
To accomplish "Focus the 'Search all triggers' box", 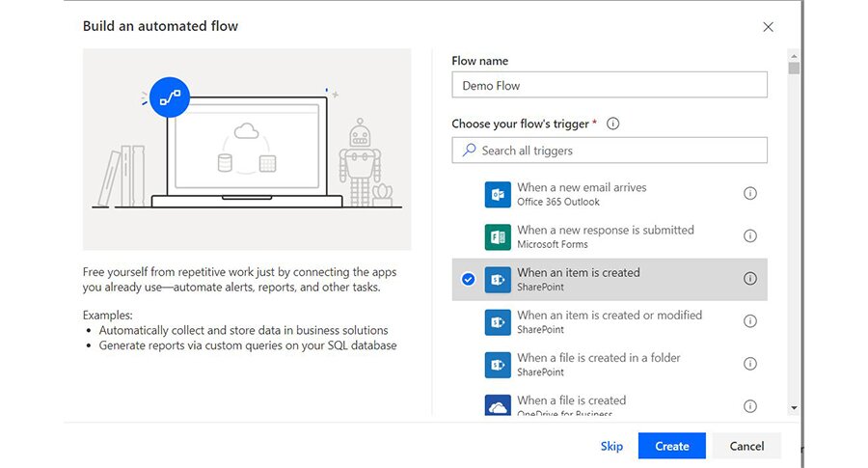I will 610,151.
